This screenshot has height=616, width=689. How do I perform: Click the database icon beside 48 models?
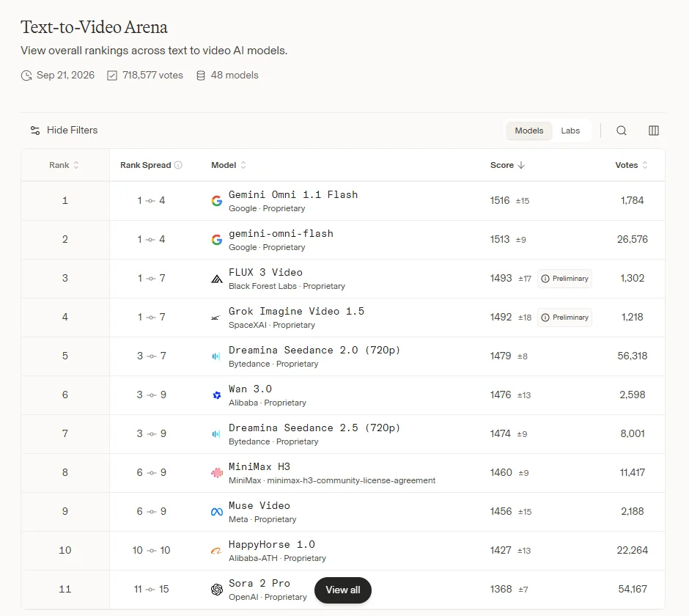pos(200,76)
